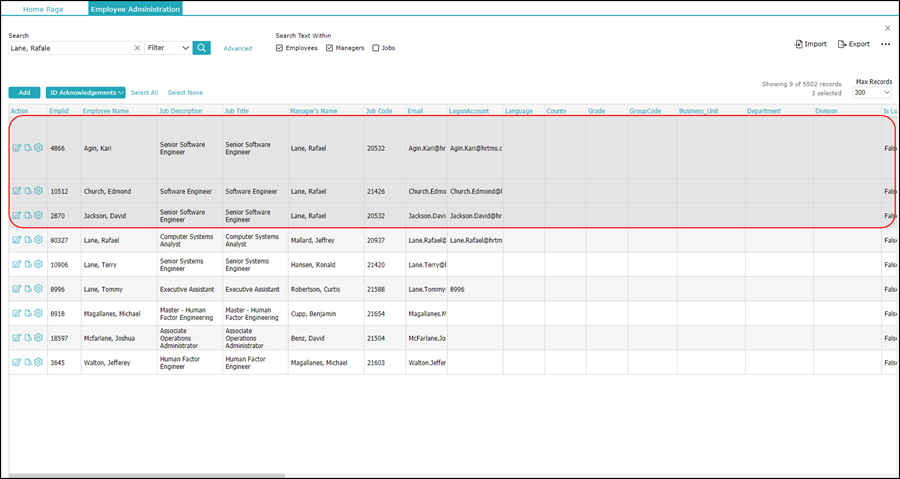
Task: Click edit icon for Lane, Tommy row
Action: point(16,288)
